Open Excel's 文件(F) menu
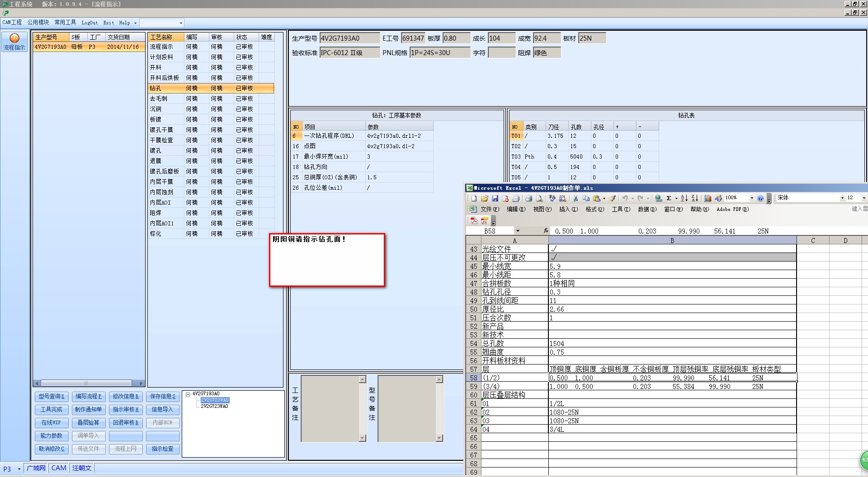This screenshot has height=477, width=868. pyautogui.click(x=490, y=209)
